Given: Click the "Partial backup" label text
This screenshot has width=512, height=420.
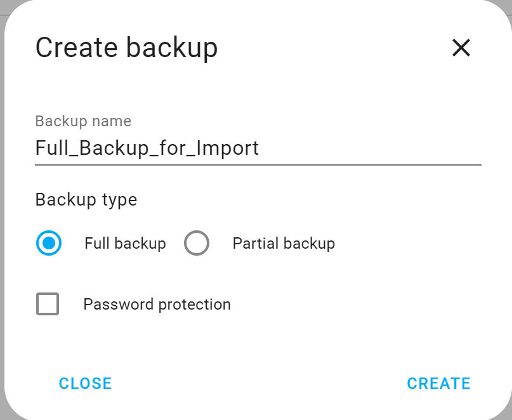Looking at the screenshot, I should coord(284,243).
